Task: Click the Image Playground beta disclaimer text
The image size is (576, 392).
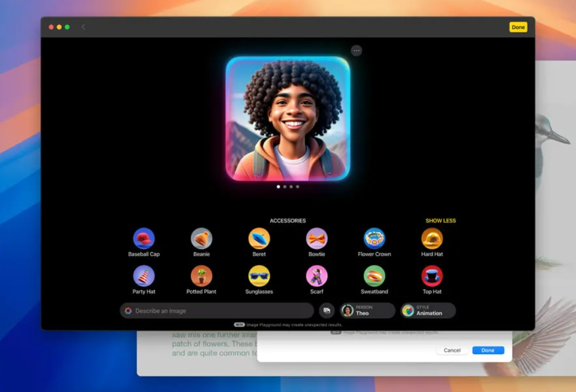Action: (294, 325)
